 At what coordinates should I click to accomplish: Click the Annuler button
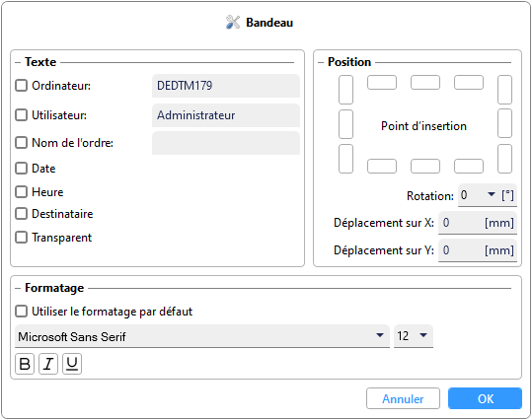tap(403, 398)
